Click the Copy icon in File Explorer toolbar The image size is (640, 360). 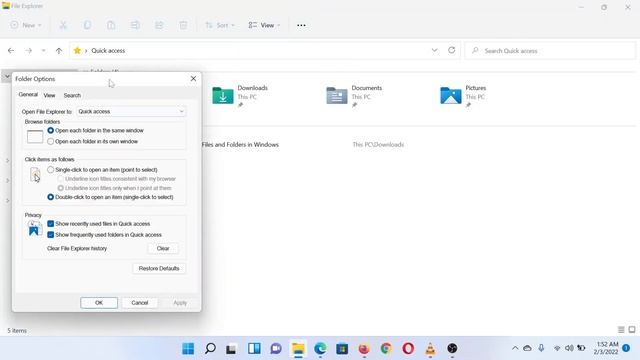[87, 25]
